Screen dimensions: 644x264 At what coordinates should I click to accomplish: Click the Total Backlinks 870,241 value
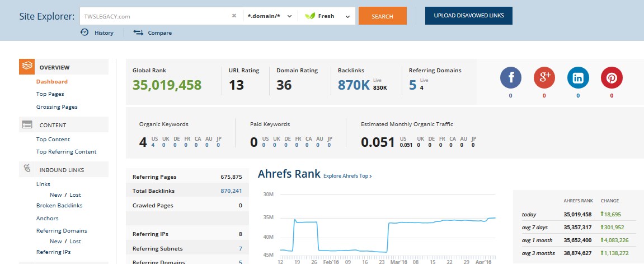[x=231, y=191]
